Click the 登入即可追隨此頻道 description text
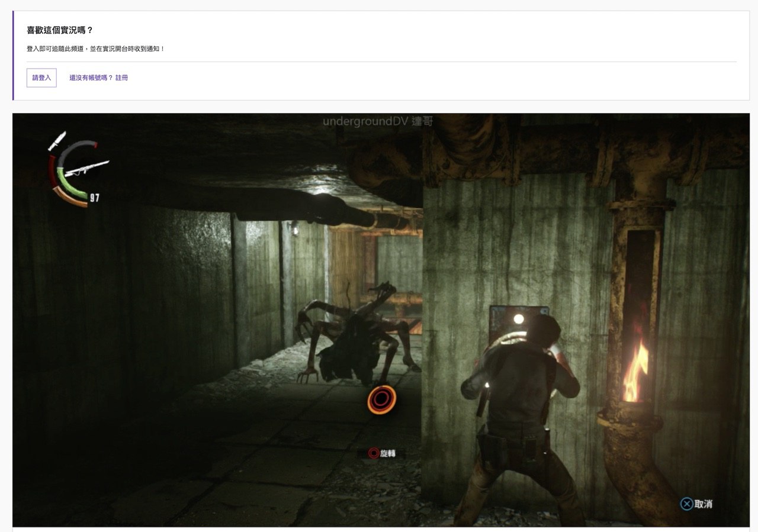 [96, 49]
